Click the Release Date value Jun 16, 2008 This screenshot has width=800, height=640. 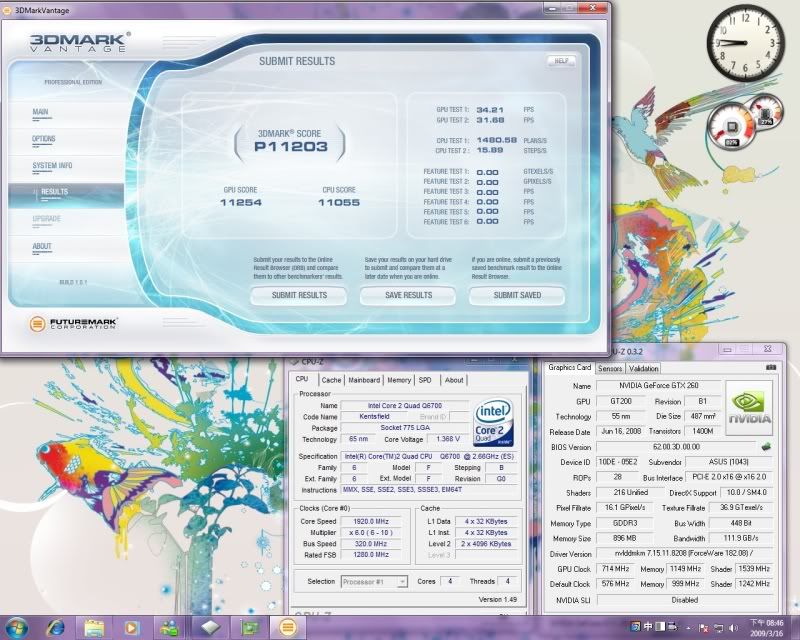620,431
